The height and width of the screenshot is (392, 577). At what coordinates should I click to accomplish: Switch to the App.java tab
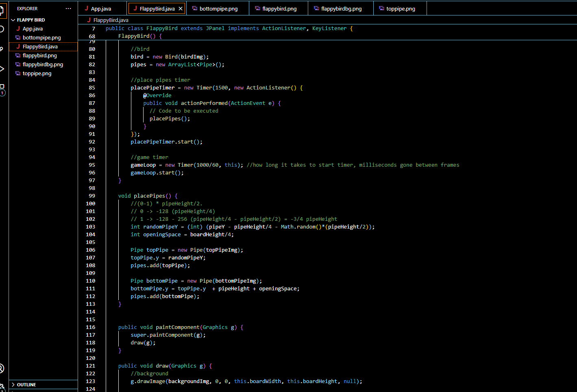pyautogui.click(x=101, y=9)
